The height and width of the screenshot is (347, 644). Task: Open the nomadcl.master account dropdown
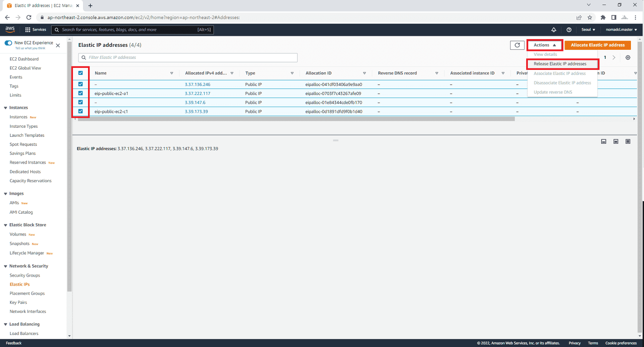pyautogui.click(x=621, y=30)
